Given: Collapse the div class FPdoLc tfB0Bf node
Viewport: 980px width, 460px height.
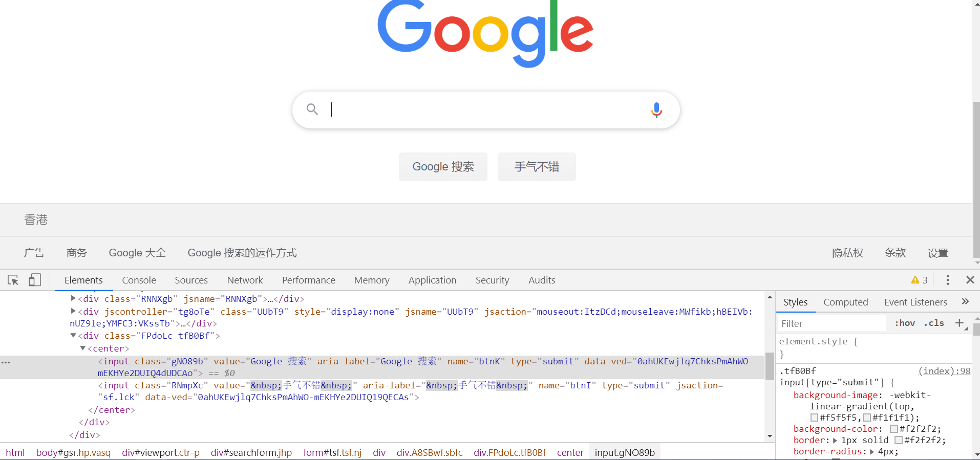Looking at the screenshot, I should click(73, 336).
